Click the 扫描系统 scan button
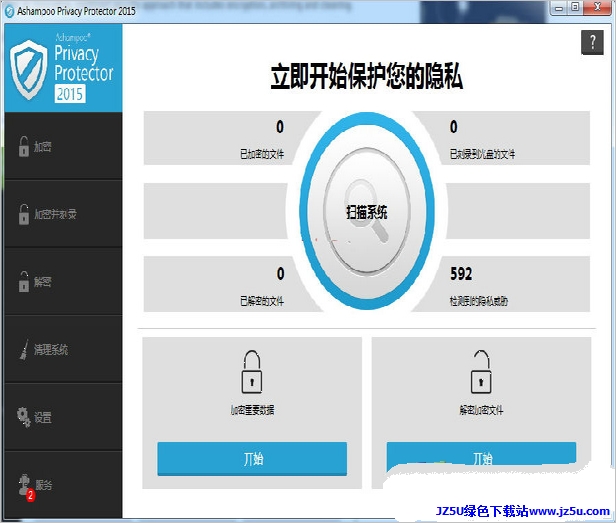The width and height of the screenshot is (616, 523). (x=367, y=211)
